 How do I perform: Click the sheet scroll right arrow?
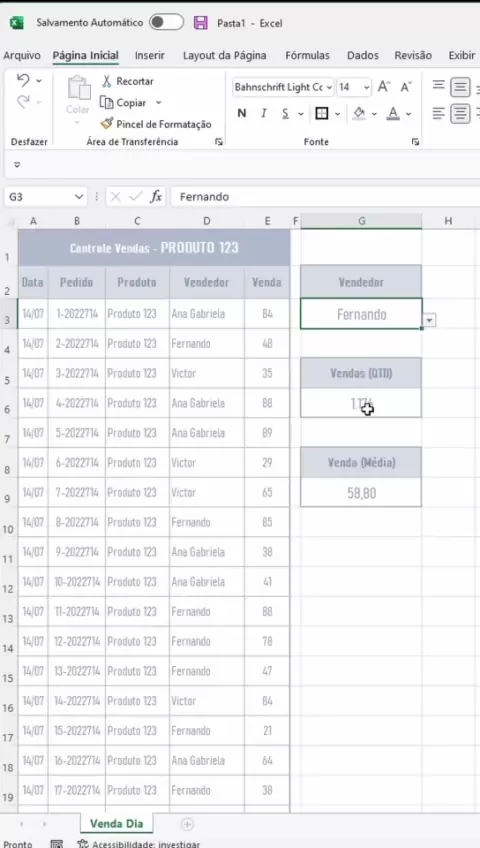[x=45, y=824]
